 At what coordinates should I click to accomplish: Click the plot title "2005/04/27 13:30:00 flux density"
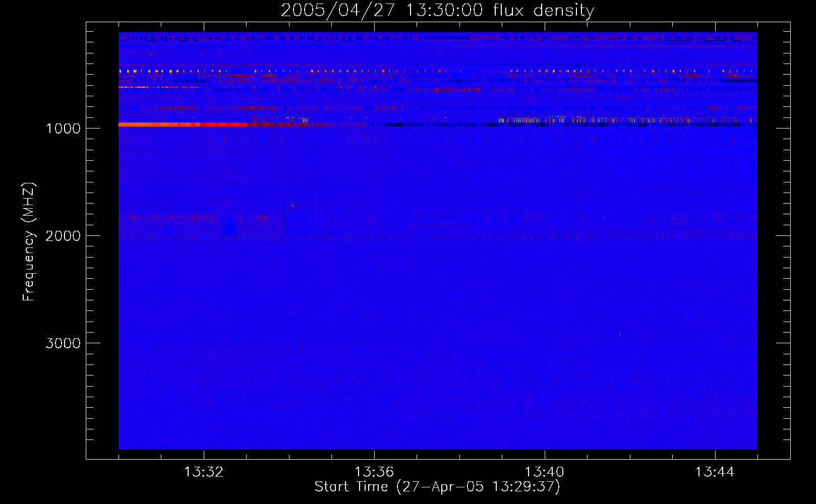[437, 10]
